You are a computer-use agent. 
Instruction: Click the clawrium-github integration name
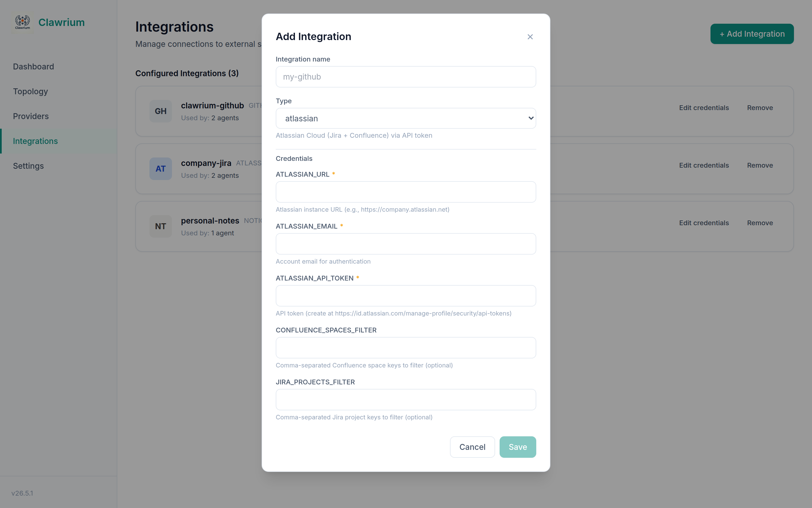click(212, 106)
